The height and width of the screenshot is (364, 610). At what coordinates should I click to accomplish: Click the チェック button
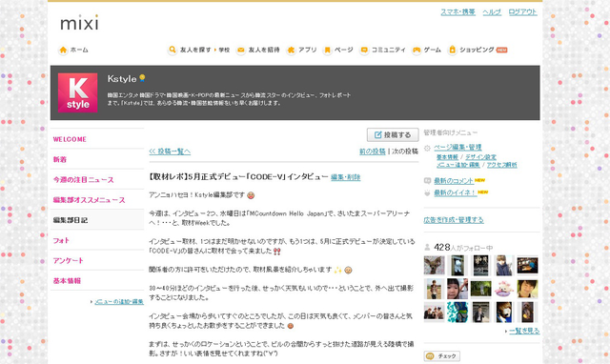442,355
